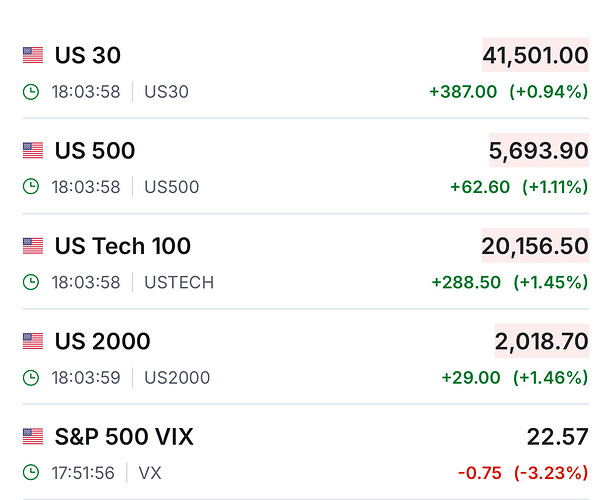The height and width of the screenshot is (500, 612).
Task: Click the clock icon under US 500
Action: tap(31, 187)
